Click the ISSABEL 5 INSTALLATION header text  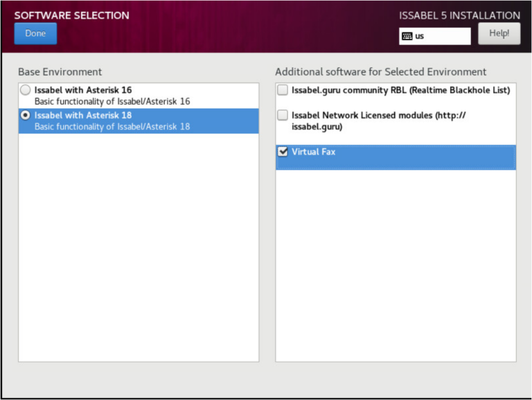click(459, 15)
